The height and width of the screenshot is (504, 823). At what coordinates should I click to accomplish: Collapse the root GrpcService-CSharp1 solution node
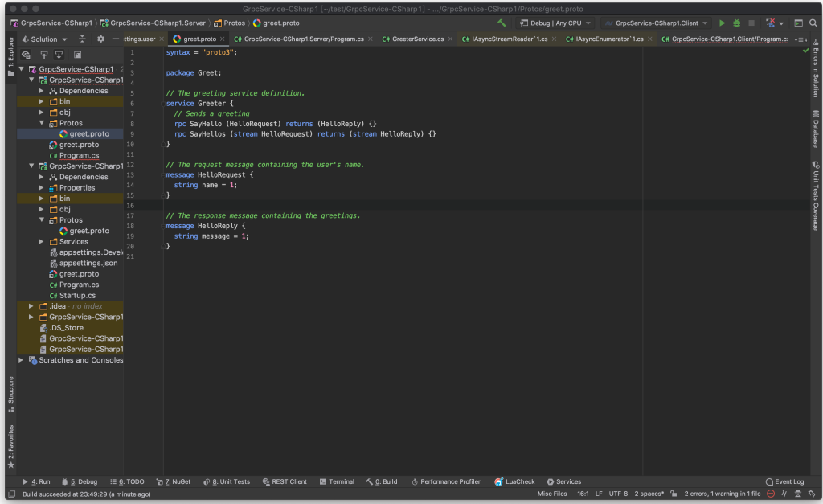coord(22,69)
